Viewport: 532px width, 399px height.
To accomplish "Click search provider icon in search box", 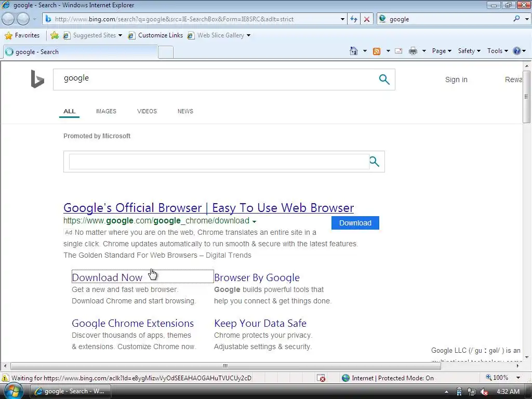I will [x=382, y=19].
